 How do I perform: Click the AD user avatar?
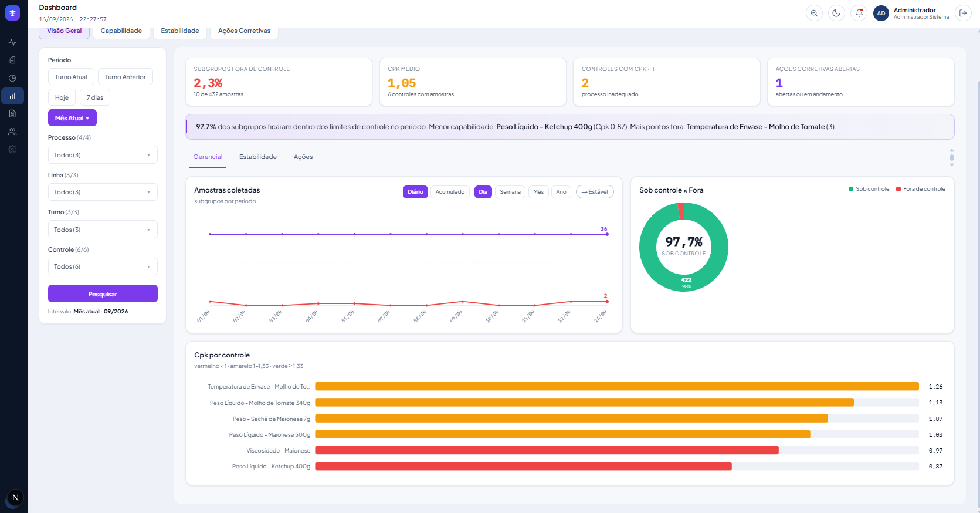[x=881, y=13]
